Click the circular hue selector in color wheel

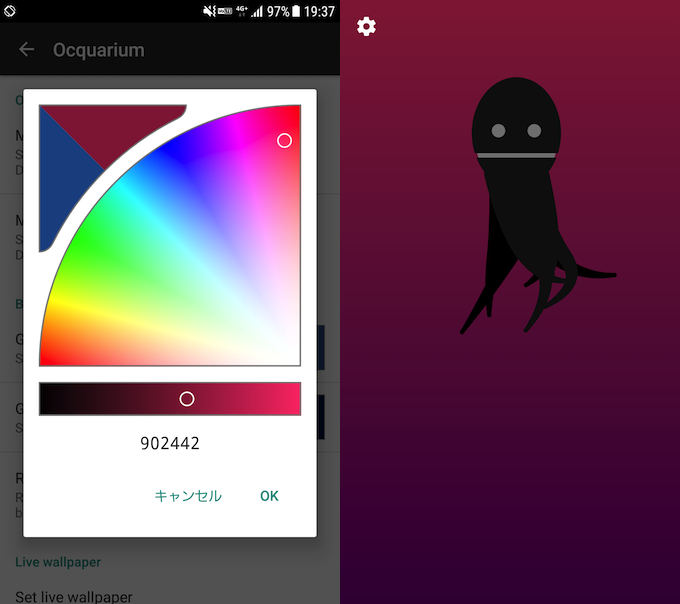pyautogui.click(x=284, y=140)
